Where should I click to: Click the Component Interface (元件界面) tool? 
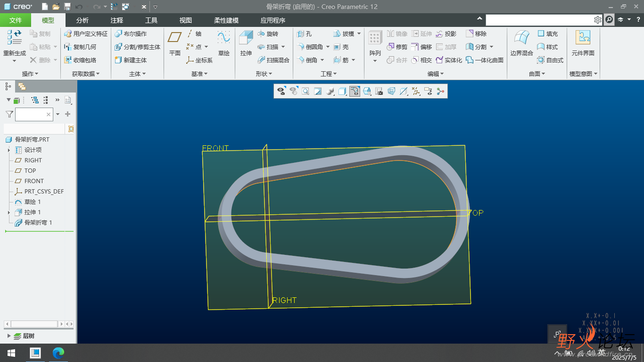[x=583, y=44]
